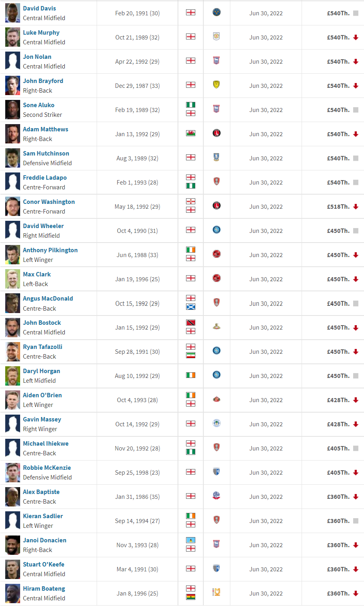Screen dimensions: 364x606
Task: Click Sam Hutchinson's name link
Action: pyautogui.click(x=46, y=154)
